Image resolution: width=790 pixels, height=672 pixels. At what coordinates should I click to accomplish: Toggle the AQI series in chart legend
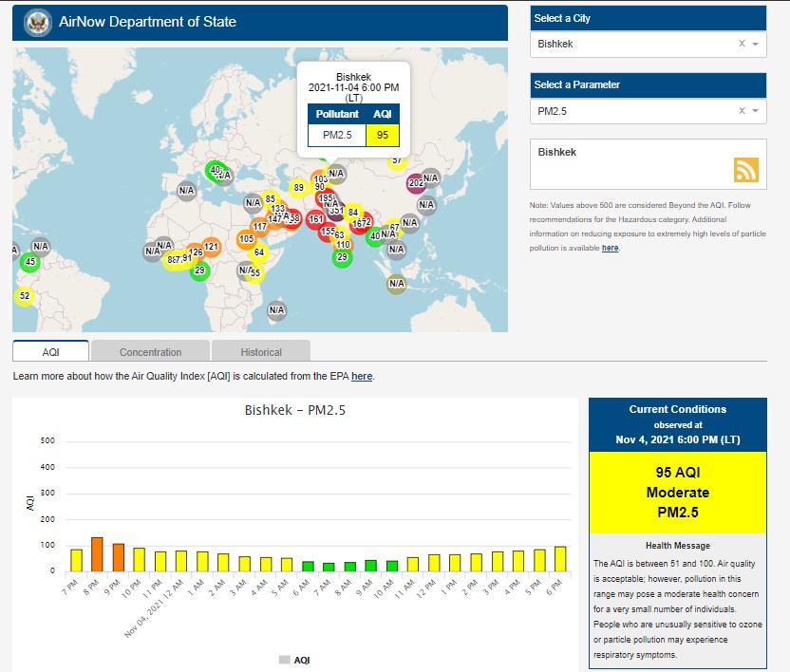coord(294,659)
